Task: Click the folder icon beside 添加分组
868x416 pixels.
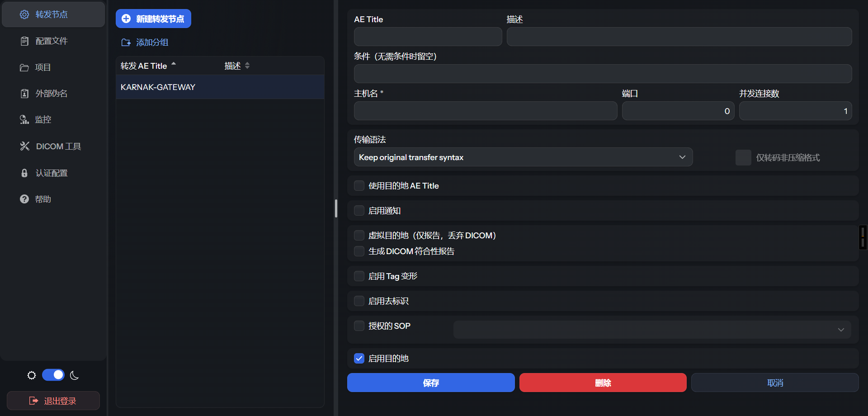Action: coord(126,43)
